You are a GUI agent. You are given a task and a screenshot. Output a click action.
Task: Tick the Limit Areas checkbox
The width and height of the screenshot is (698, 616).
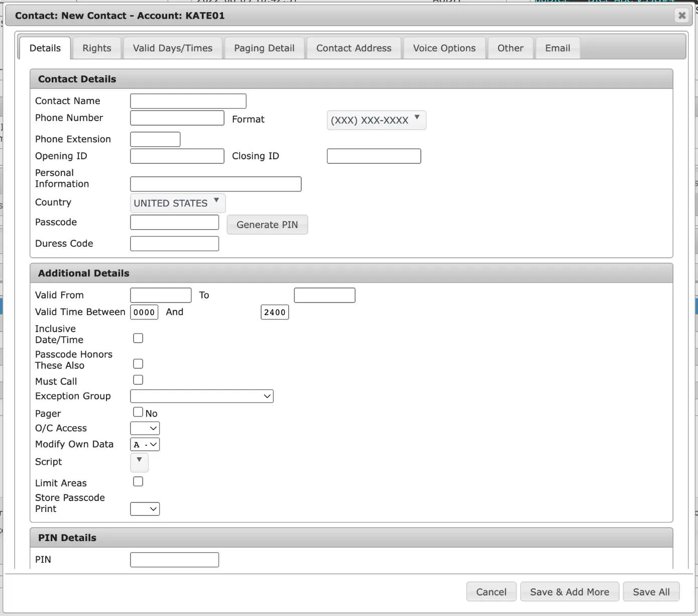[x=138, y=481]
